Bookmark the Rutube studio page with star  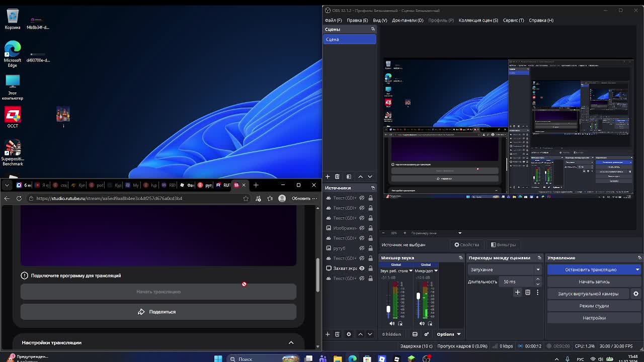(x=246, y=198)
